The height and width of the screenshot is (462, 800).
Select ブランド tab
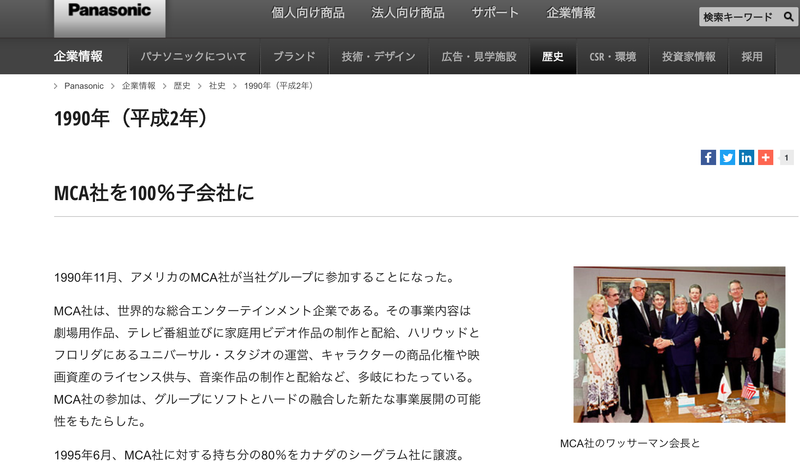(294, 57)
